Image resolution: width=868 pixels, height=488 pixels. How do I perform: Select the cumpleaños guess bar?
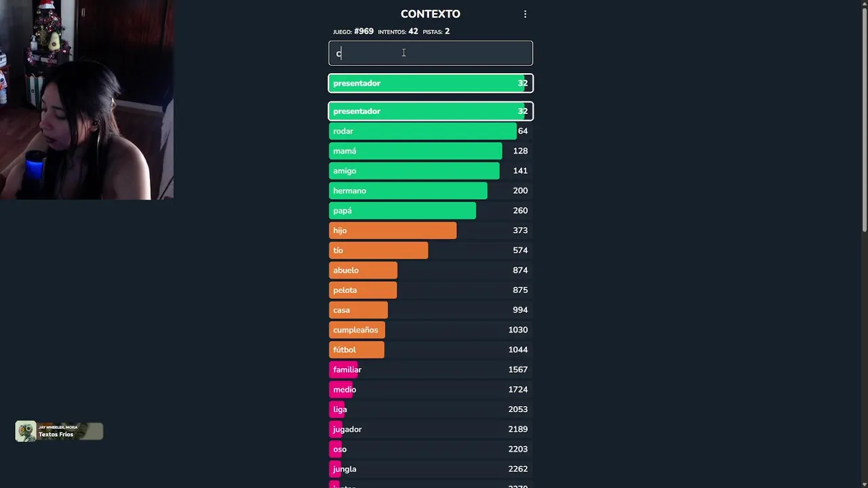click(431, 330)
